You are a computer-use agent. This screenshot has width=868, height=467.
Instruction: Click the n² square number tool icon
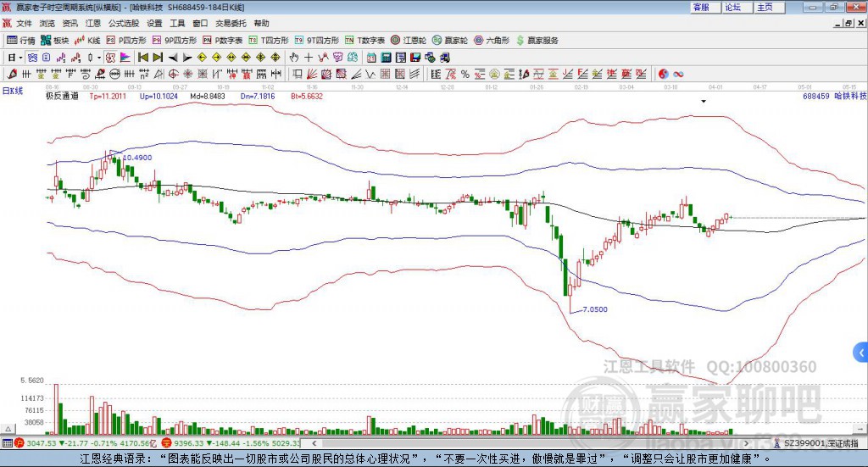[x=144, y=74]
